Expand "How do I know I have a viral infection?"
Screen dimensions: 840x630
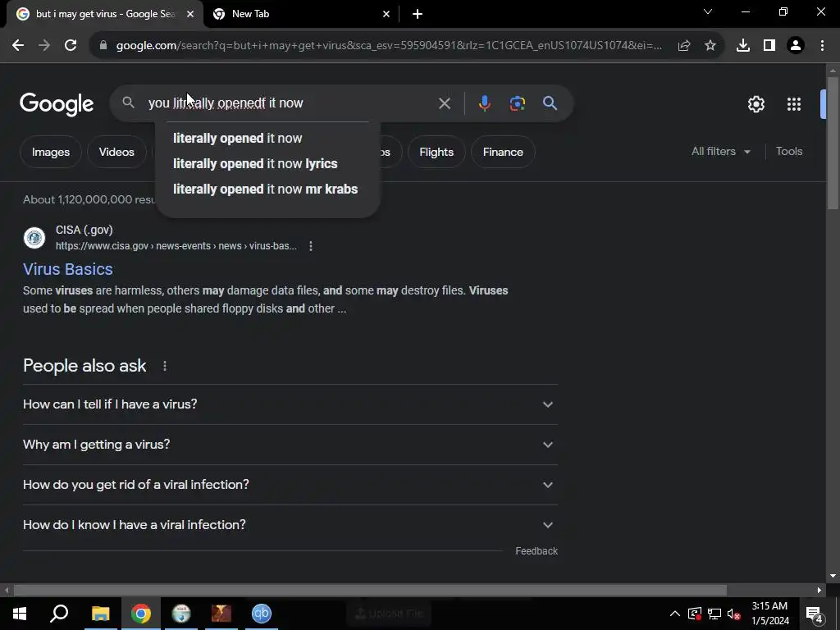pos(290,525)
